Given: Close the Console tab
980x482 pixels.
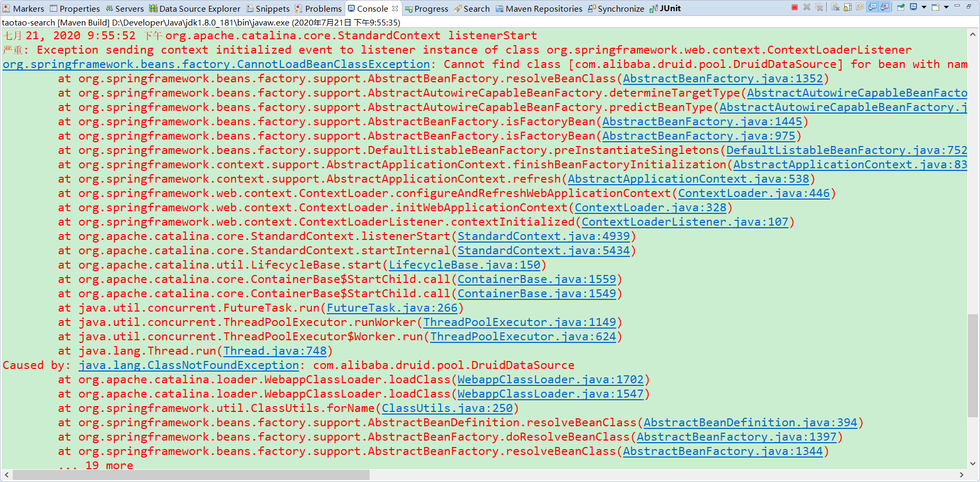Looking at the screenshot, I should tap(395, 8).
